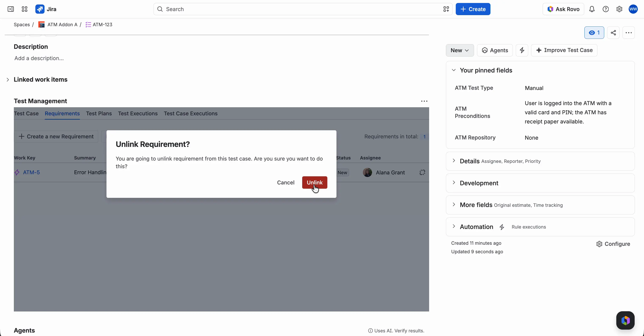Screen dimensions: 644x336
Task: Open the ATM-5 work key link
Action: point(32,172)
